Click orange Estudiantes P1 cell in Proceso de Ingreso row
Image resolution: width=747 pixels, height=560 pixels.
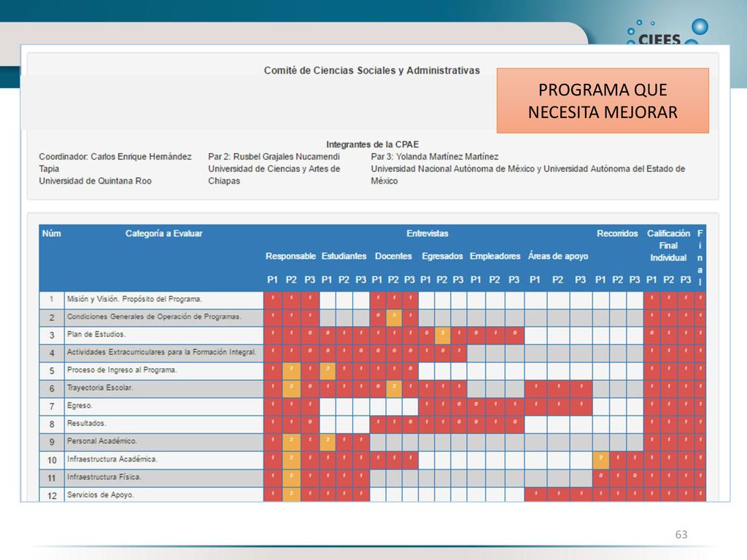[x=328, y=371]
